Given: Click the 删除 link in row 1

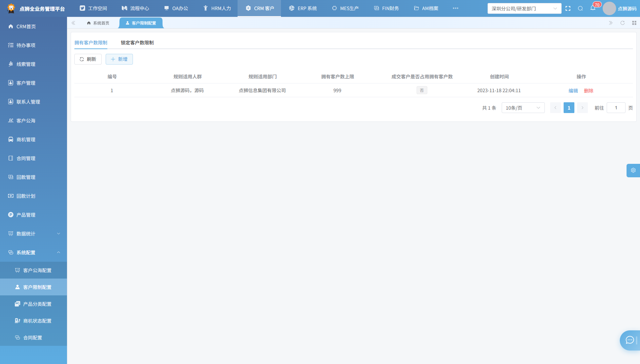Looking at the screenshot, I should pyautogui.click(x=589, y=91).
